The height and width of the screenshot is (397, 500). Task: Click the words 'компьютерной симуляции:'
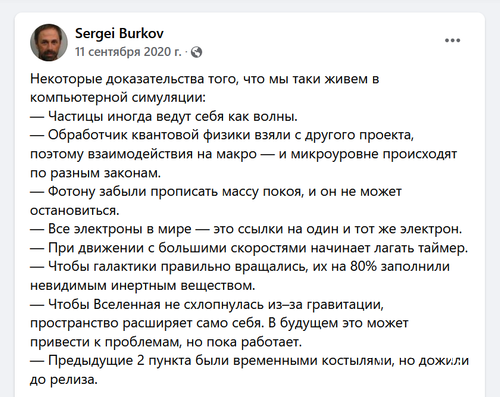(x=118, y=97)
